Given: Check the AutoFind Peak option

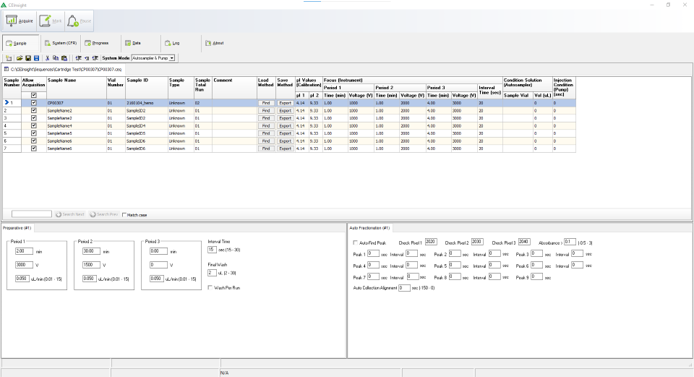Looking at the screenshot, I should (355, 243).
